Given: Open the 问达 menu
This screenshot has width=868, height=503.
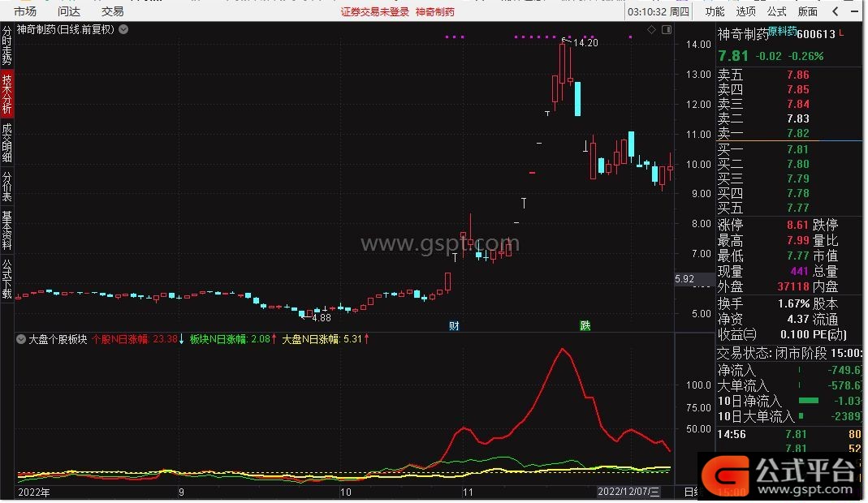Looking at the screenshot, I should point(69,11).
